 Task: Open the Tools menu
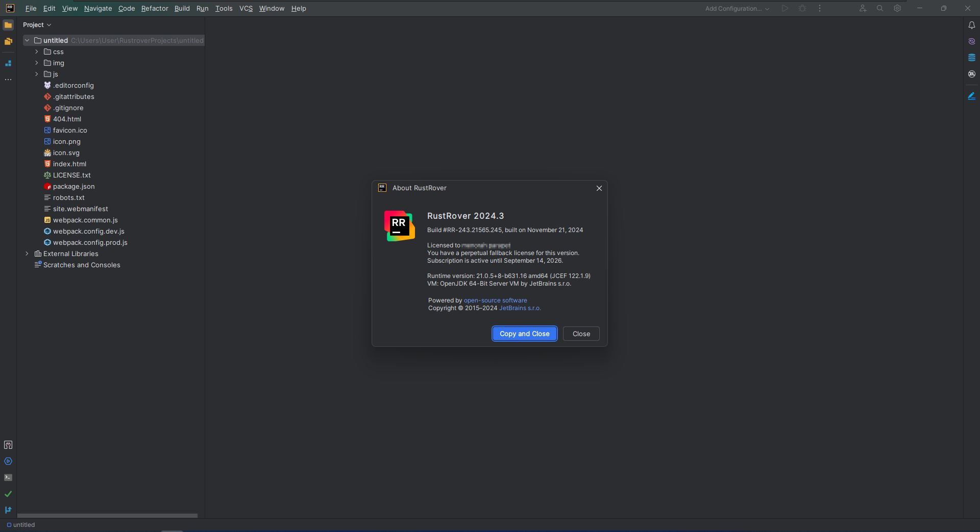(x=224, y=8)
